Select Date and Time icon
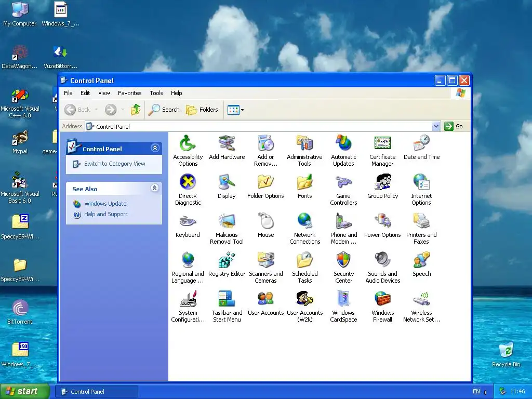This screenshot has height=399, width=532. tap(421, 148)
